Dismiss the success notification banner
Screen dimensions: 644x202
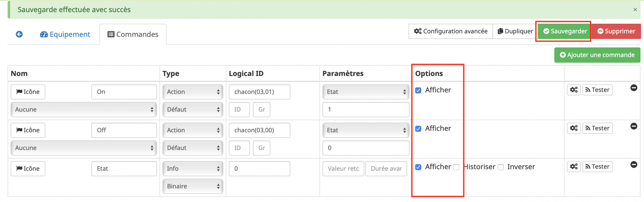pyautogui.click(x=635, y=10)
